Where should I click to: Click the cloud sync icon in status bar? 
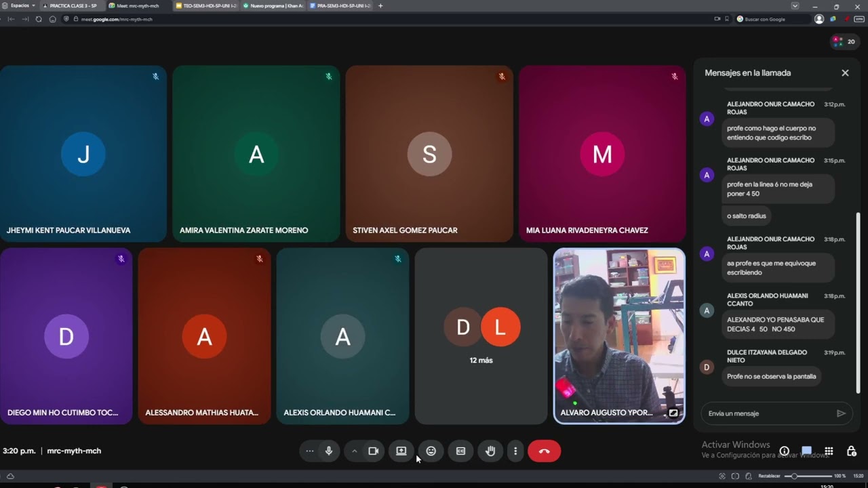10,476
